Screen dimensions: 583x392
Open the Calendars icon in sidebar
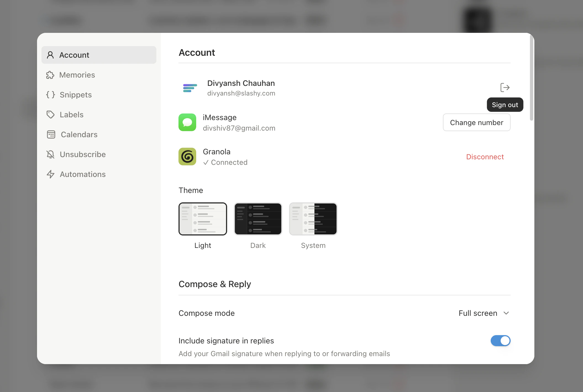click(51, 134)
